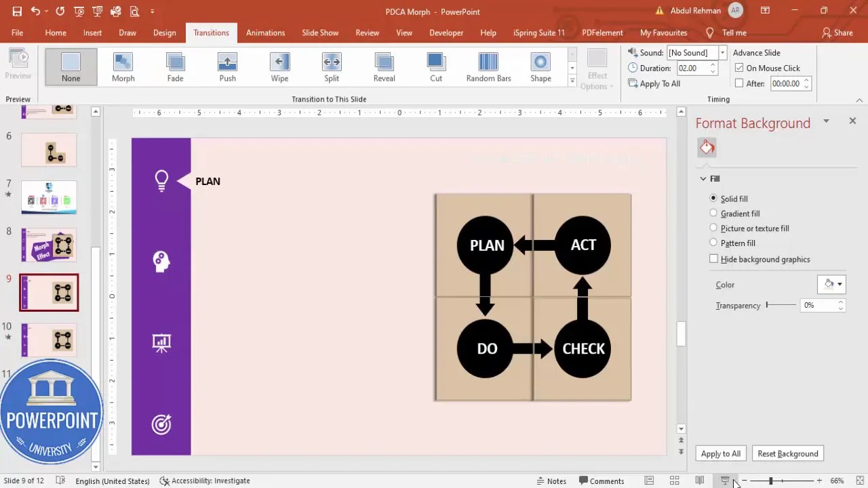This screenshot has width=868, height=488.
Task: Switch to Slide Sorter view
Action: (674, 481)
